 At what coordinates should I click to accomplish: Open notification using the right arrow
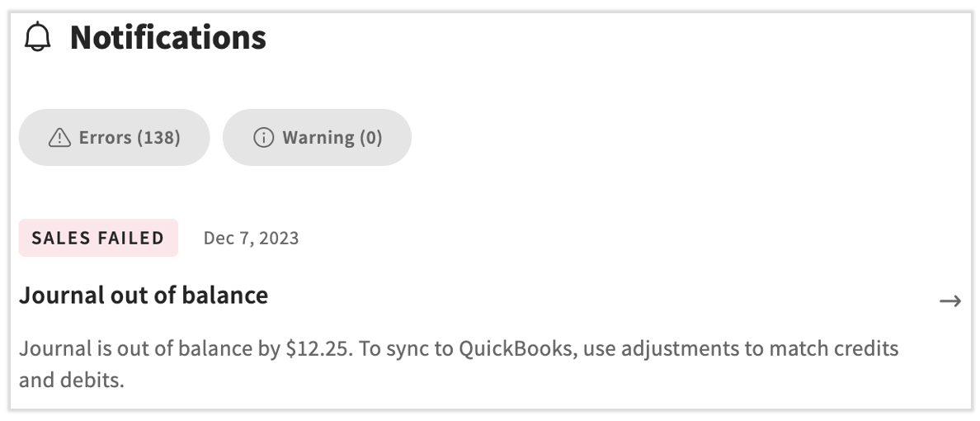point(949,301)
